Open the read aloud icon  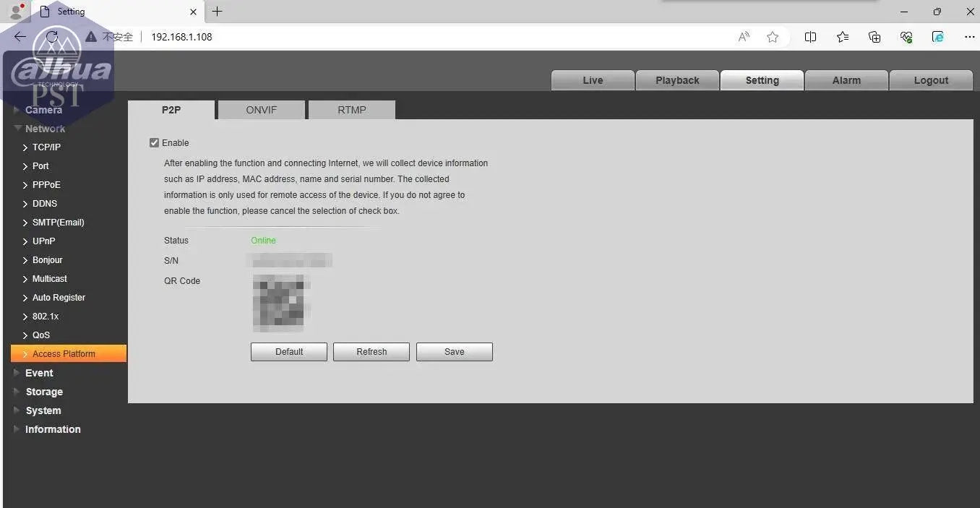(x=744, y=37)
